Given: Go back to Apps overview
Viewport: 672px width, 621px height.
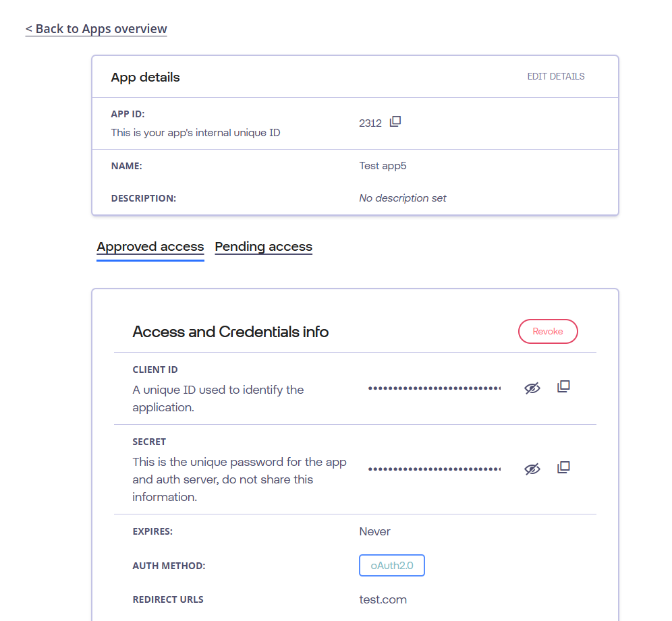Looking at the screenshot, I should [96, 29].
